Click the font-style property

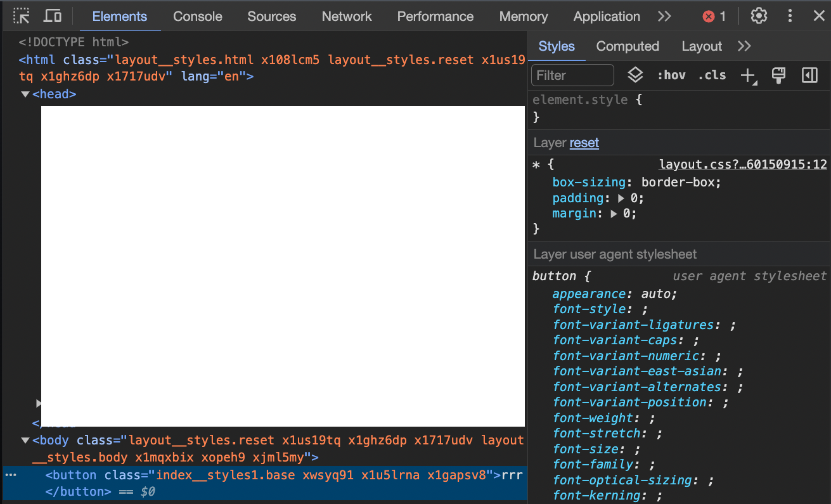coord(589,309)
